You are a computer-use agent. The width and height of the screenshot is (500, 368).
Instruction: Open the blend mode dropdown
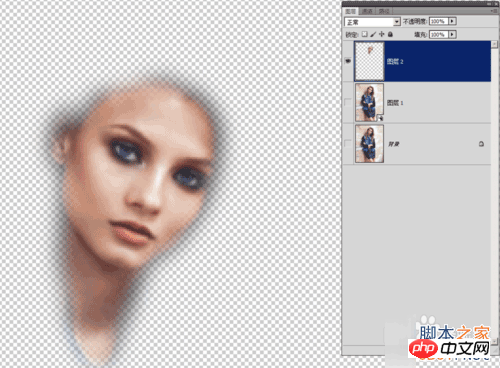coord(372,22)
